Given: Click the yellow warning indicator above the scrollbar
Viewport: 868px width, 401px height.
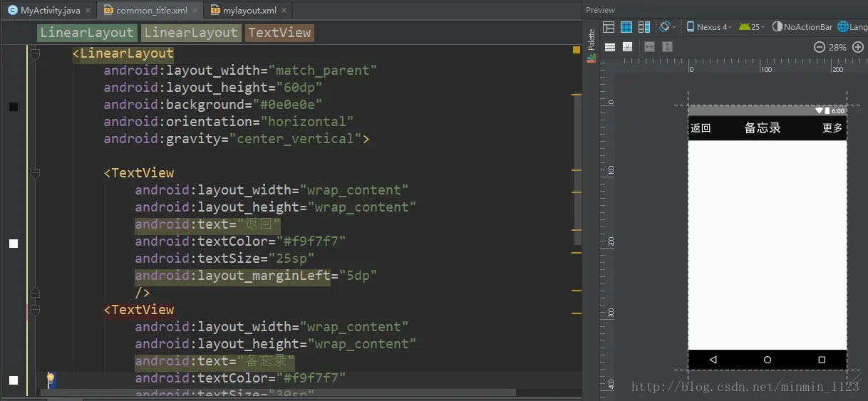Looking at the screenshot, I should [x=576, y=50].
